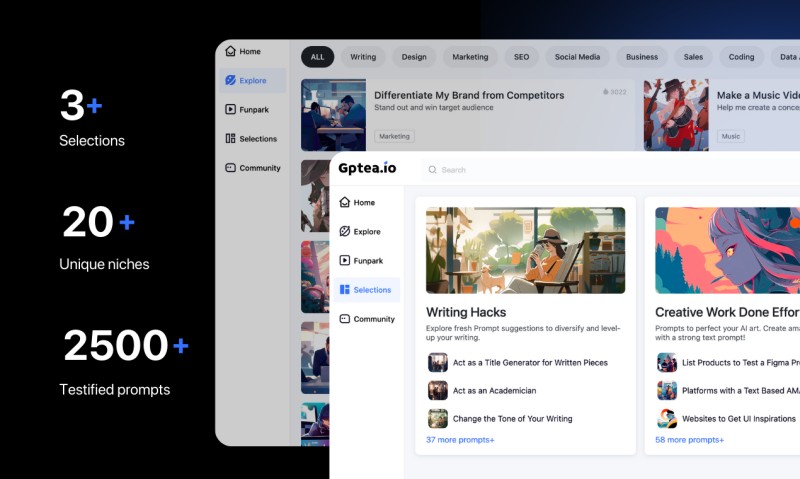Image resolution: width=800 pixels, height=479 pixels.
Task: Open Act as an Academician prompt
Action: tap(494, 390)
